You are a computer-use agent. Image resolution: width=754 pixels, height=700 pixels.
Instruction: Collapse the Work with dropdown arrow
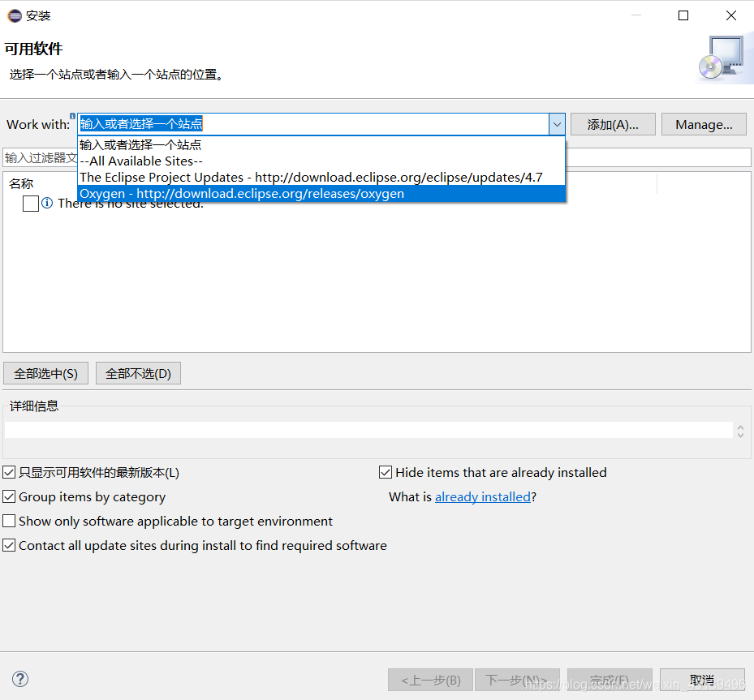click(557, 124)
